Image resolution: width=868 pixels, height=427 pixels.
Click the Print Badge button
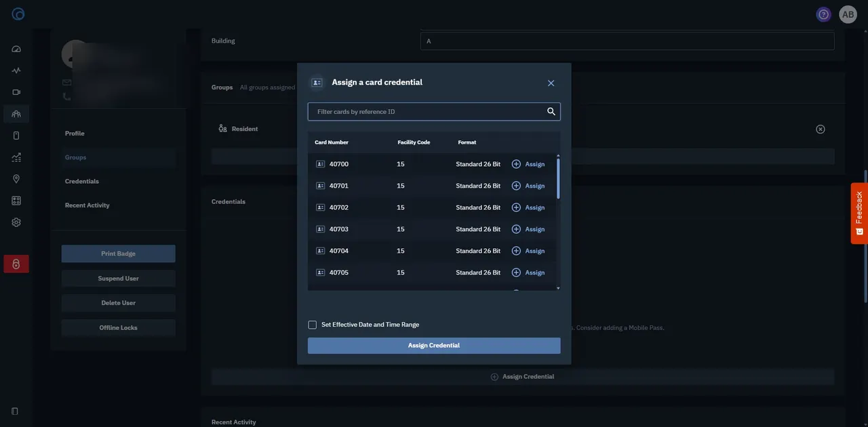click(119, 253)
